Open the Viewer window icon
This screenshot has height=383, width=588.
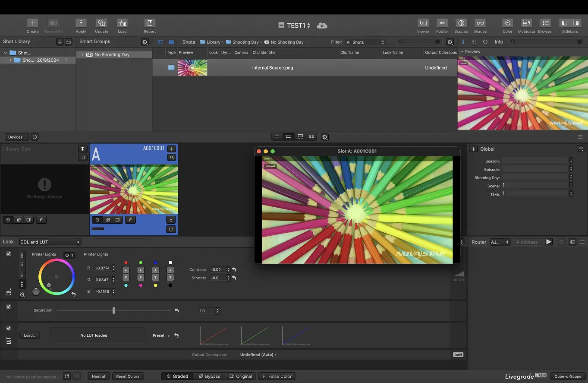(x=423, y=23)
